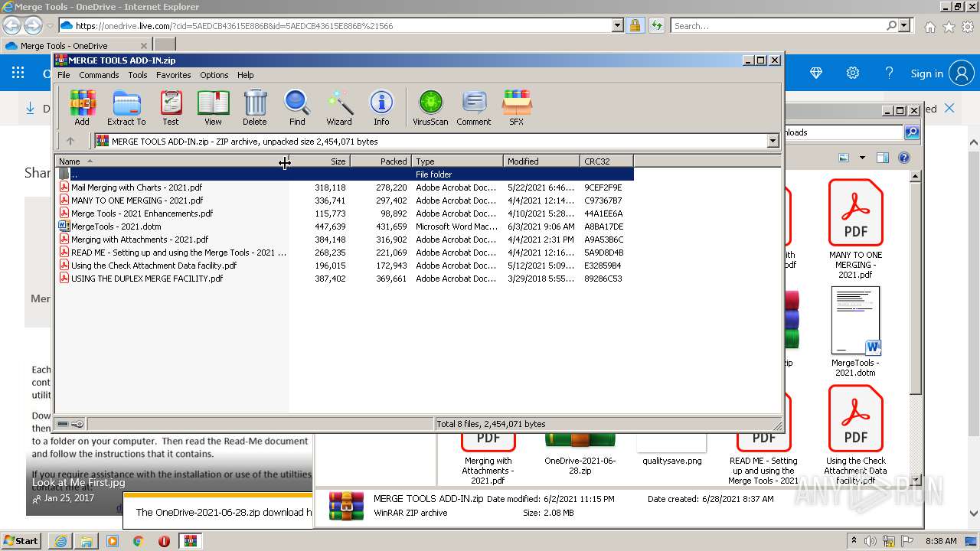
Task: Open the View tool in WinRAR
Action: 213,107
